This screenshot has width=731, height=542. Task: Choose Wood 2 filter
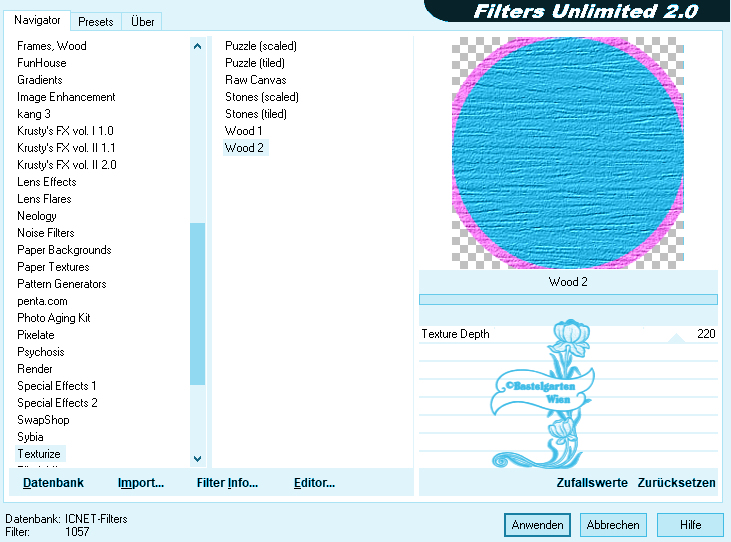click(245, 148)
